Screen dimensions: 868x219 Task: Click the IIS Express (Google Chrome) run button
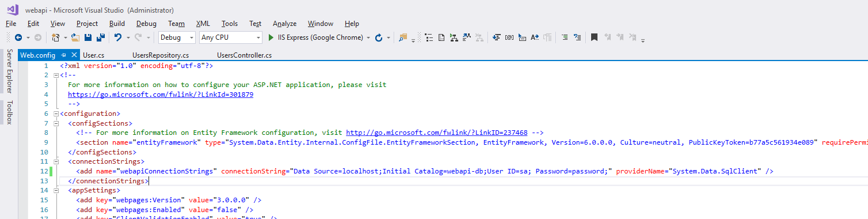315,37
